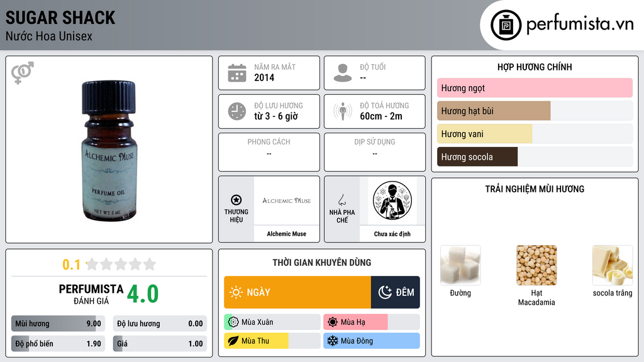Click the Dịp sử dụng card
644x362 pixels.
(x=375, y=152)
